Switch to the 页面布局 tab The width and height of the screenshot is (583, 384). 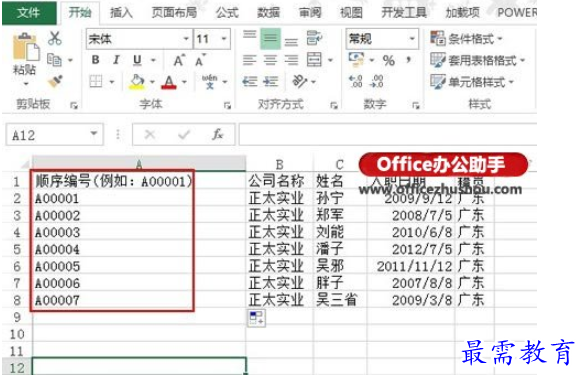pyautogui.click(x=174, y=13)
